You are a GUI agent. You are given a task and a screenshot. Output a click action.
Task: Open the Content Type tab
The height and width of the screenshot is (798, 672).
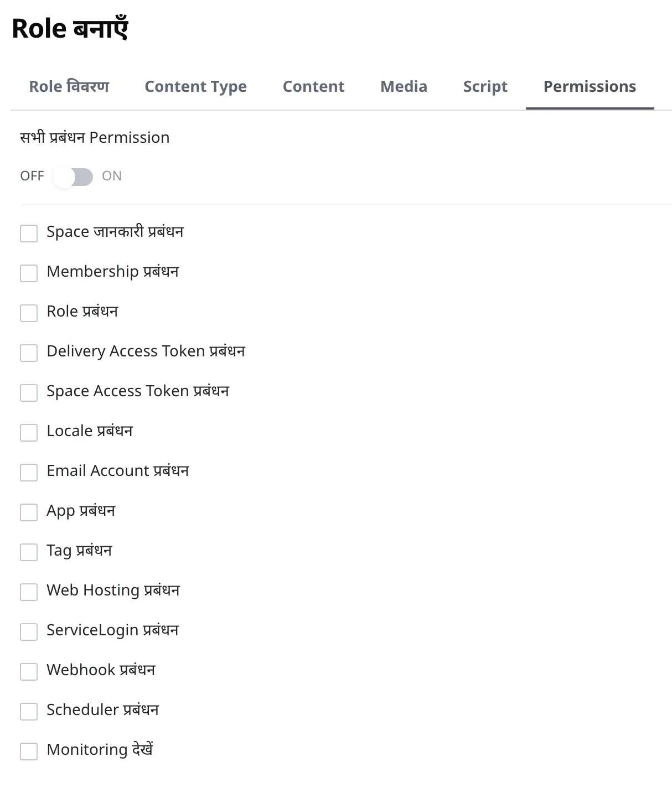click(x=195, y=87)
